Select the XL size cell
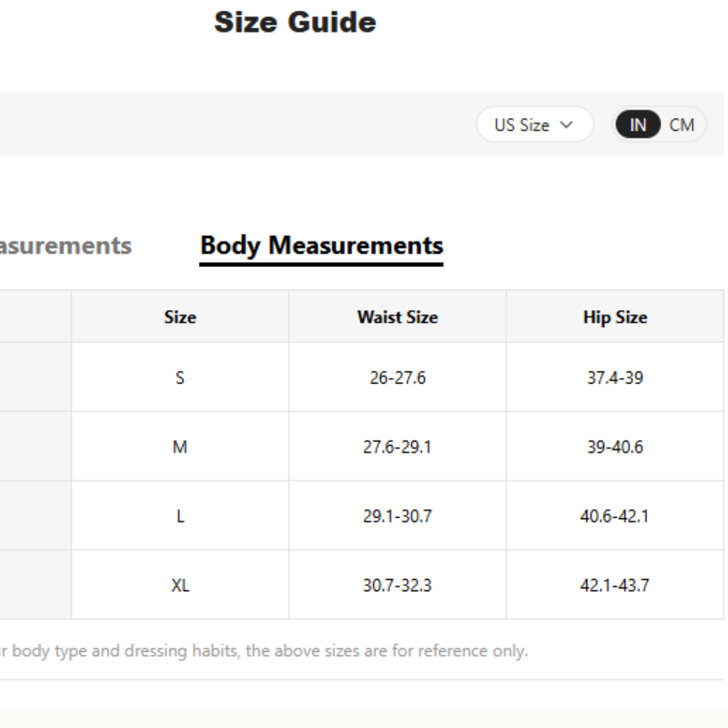 pos(180,585)
